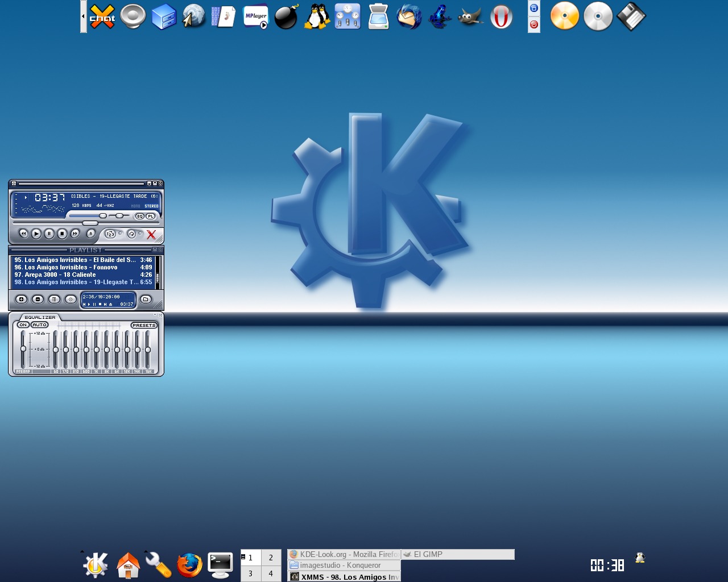Switch to virtual desktop 4
Viewport: 728px width, 582px height.
tap(271, 573)
